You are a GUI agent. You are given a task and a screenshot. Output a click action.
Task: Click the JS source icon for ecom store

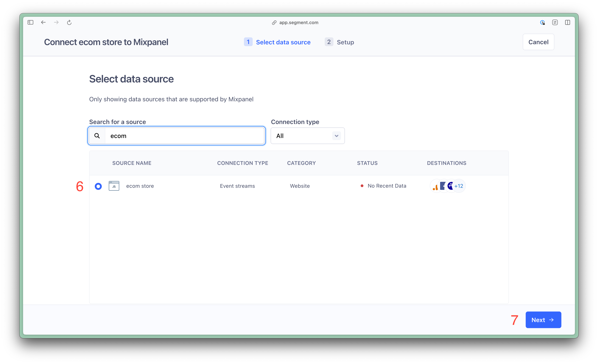click(114, 186)
